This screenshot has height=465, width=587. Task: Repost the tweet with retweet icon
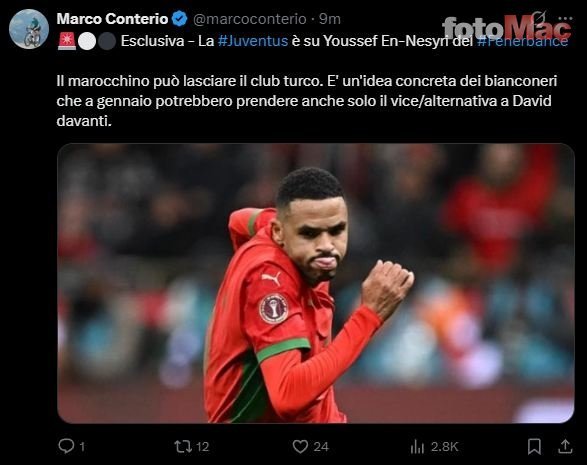pos(183,446)
